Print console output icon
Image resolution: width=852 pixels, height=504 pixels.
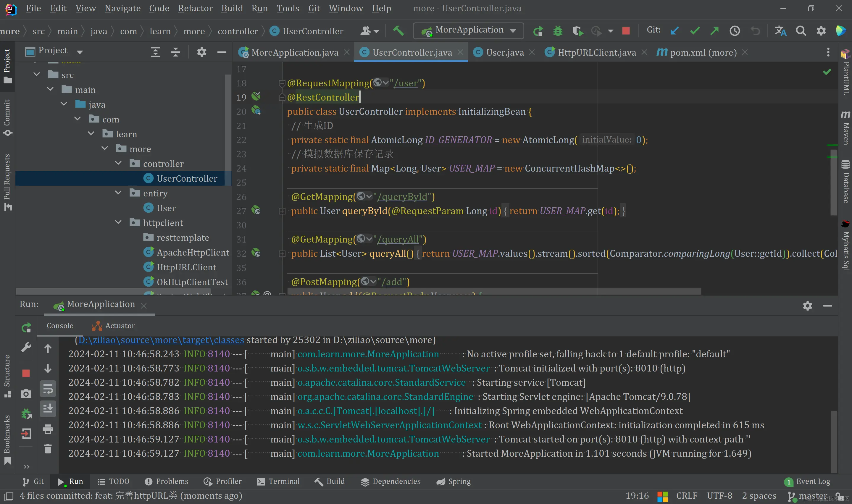tap(48, 429)
